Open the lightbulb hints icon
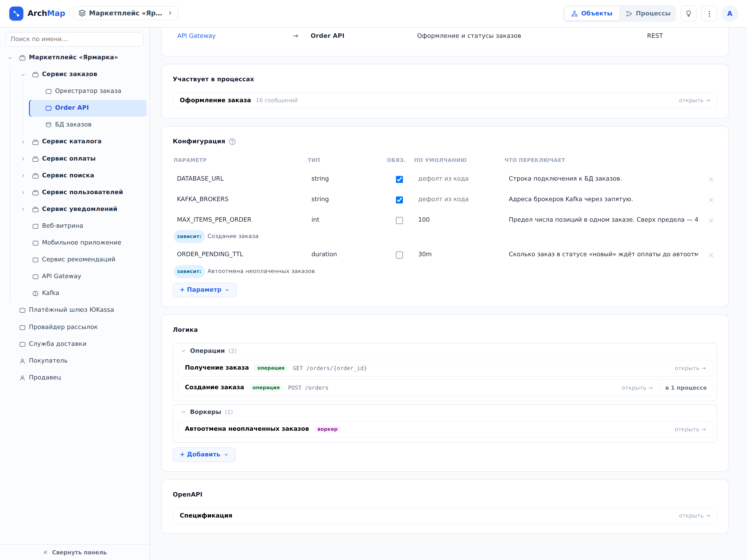This screenshot has height=560, width=747. click(x=689, y=14)
